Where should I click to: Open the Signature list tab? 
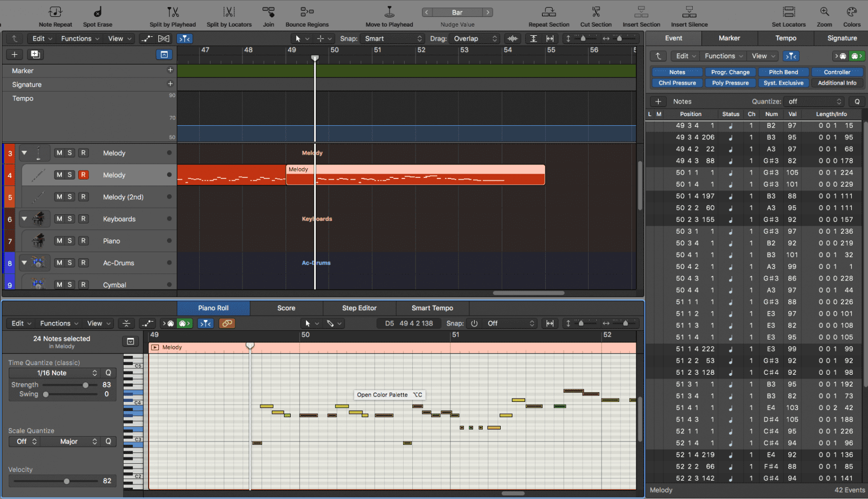coord(842,38)
